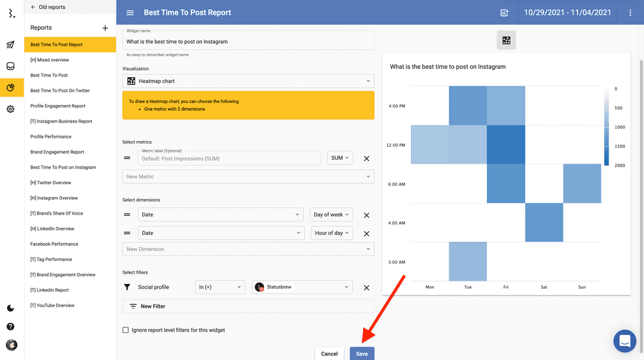The width and height of the screenshot is (644, 360).
Task: Open the Hour of day dropdown
Action: coord(332,233)
